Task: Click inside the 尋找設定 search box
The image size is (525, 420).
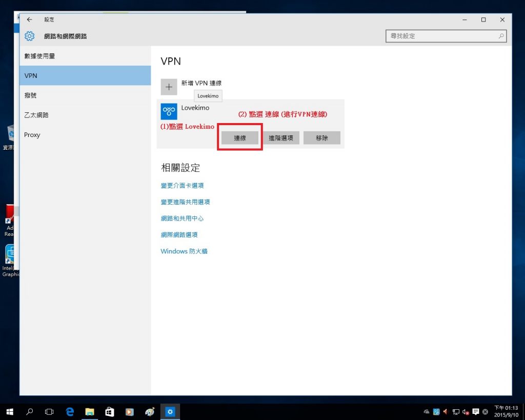Action: 441,36
